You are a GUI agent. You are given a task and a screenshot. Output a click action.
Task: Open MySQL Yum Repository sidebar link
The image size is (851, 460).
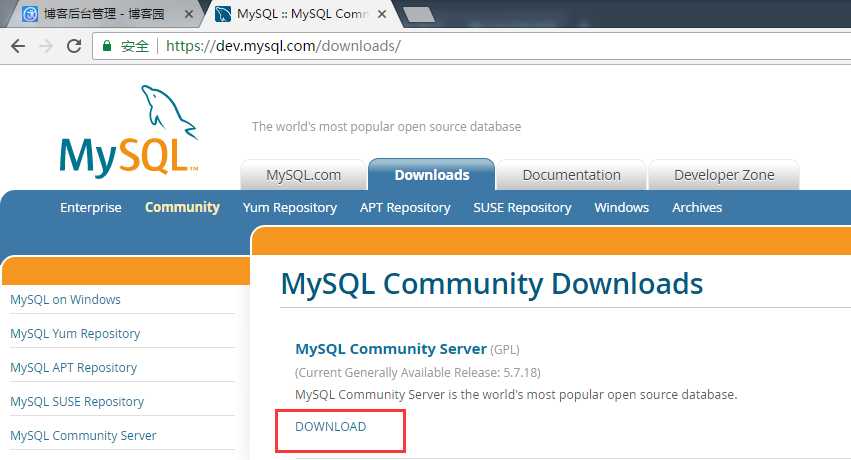[75, 334]
